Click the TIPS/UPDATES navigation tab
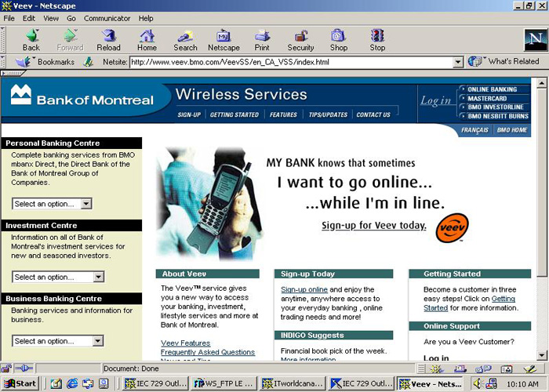The width and height of the screenshot is (549, 392). click(x=328, y=114)
